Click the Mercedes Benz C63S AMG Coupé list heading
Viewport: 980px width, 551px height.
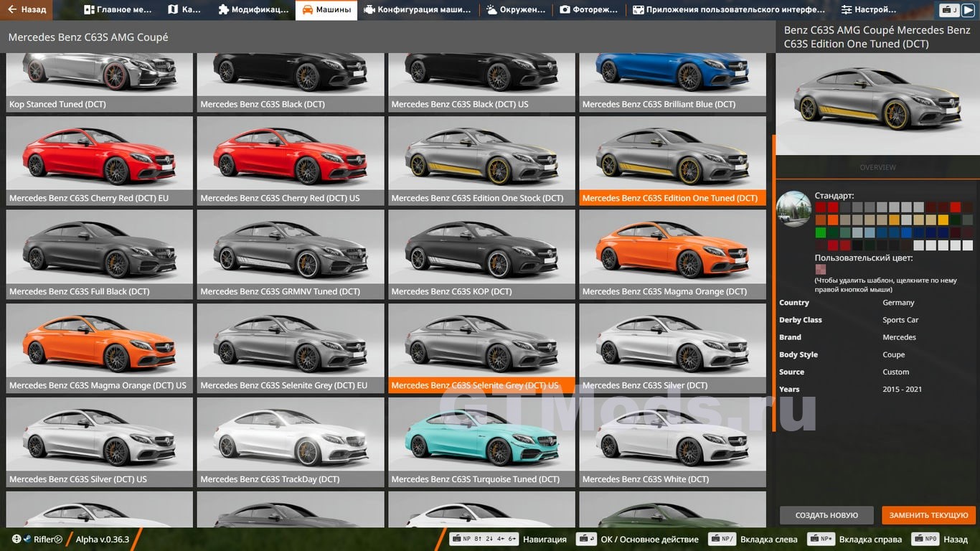88,37
